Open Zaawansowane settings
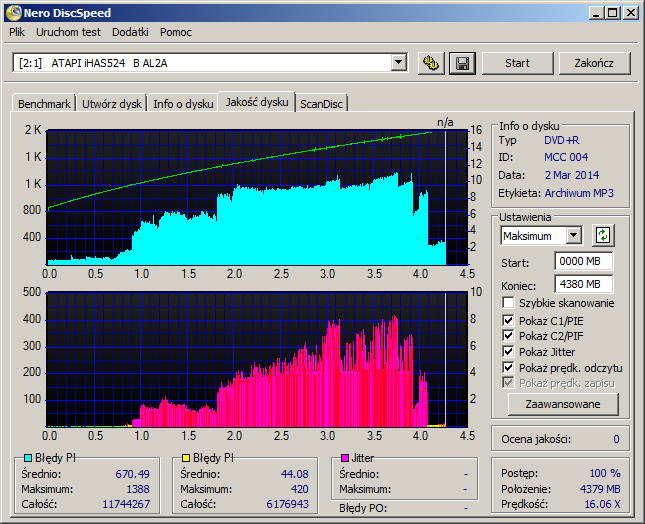This screenshot has width=645, height=524. (563, 404)
